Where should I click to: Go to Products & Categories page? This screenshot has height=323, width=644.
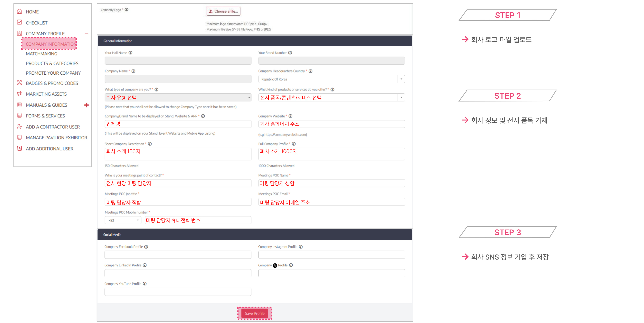pyautogui.click(x=52, y=63)
